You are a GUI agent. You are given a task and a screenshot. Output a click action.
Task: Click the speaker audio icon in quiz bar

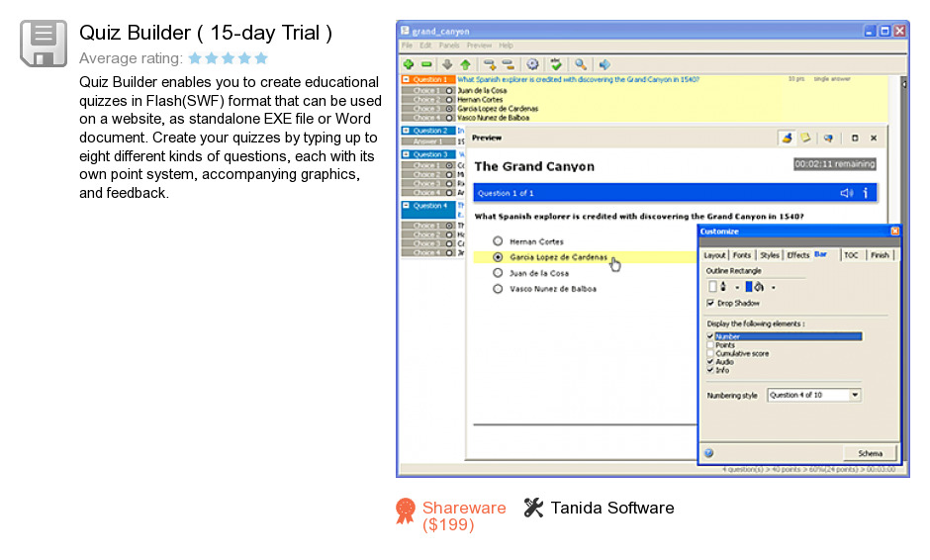pyautogui.click(x=846, y=193)
